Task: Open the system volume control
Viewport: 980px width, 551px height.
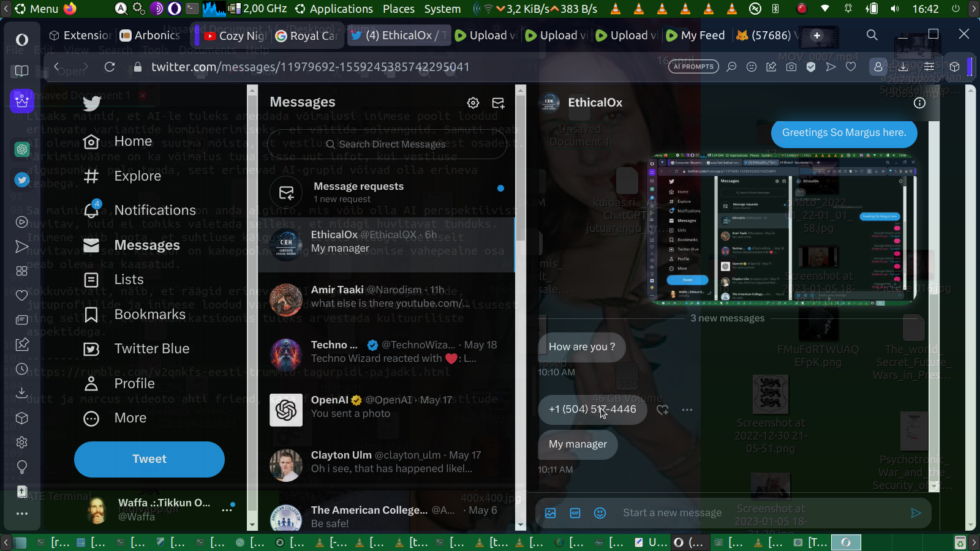Action: point(895,9)
